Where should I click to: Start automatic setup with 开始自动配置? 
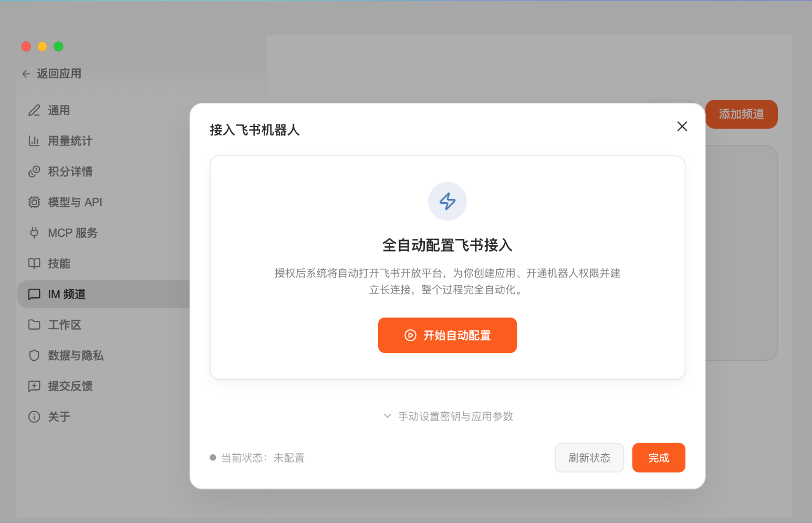[447, 335]
